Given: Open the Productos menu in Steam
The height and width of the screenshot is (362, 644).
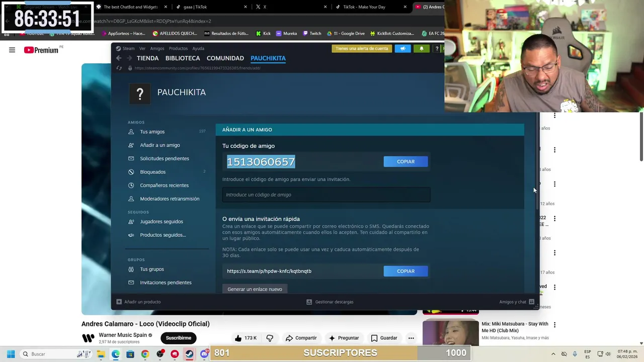Looking at the screenshot, I should tap(178, 48).
